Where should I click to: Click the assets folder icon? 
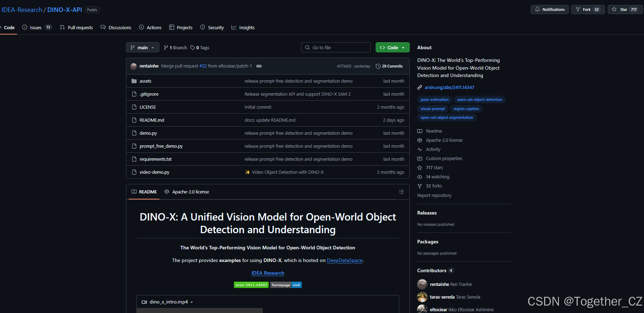(134, 81)
